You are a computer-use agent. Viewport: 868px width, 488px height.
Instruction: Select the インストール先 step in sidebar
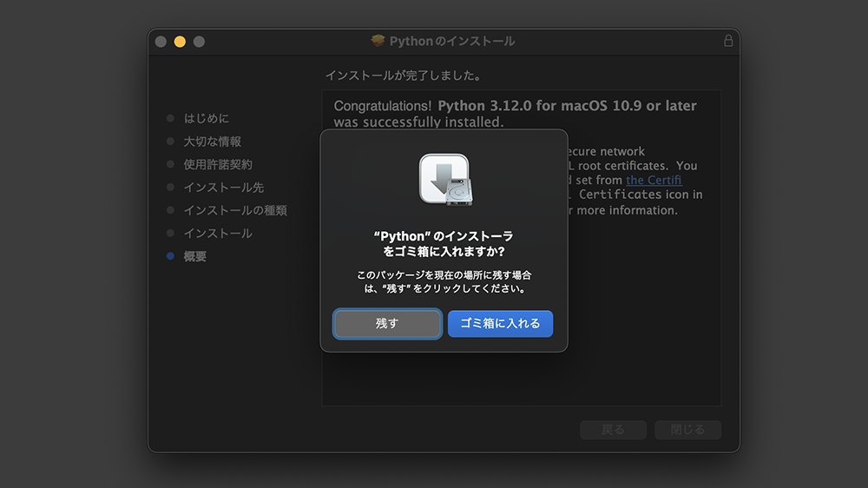[224, 188]
